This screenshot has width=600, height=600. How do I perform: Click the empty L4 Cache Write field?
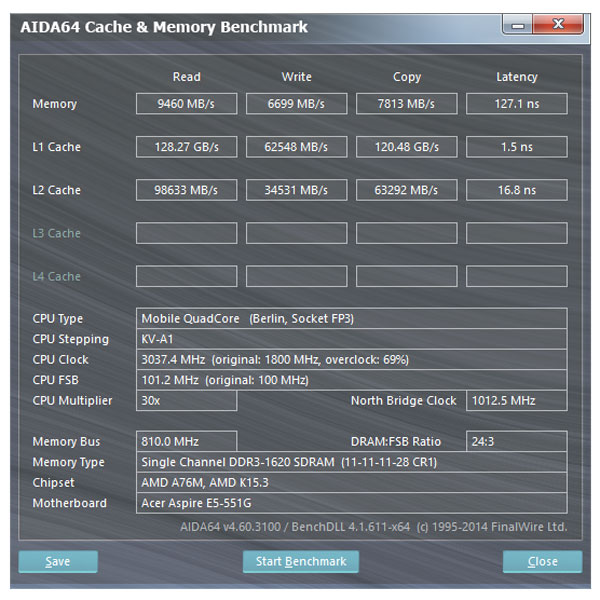point(297,276)
